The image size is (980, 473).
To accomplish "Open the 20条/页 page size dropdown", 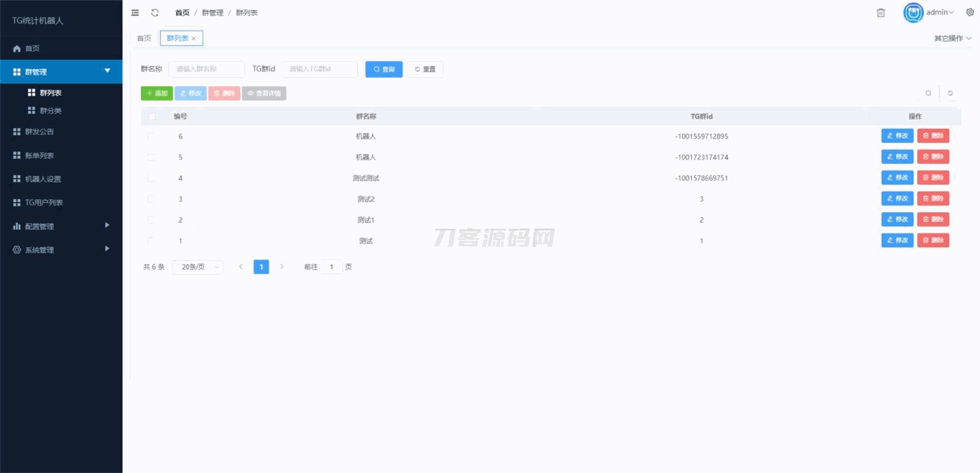I will [197, 267].
